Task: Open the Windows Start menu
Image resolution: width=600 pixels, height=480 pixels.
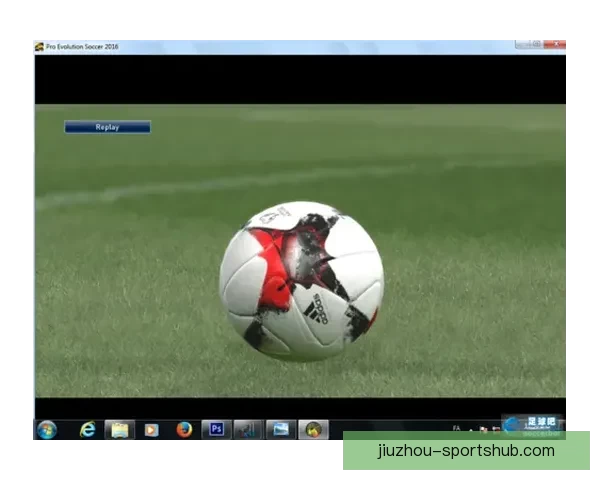Action: click(47, 429)
